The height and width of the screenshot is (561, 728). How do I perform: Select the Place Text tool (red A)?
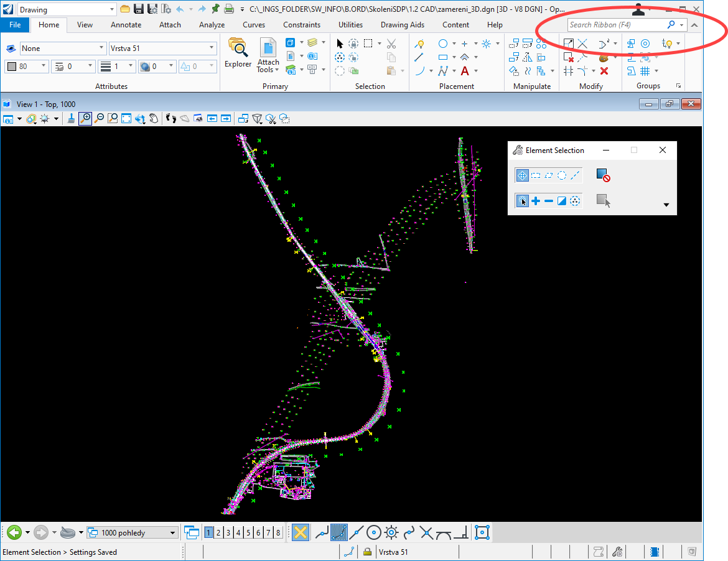point(464,71)
